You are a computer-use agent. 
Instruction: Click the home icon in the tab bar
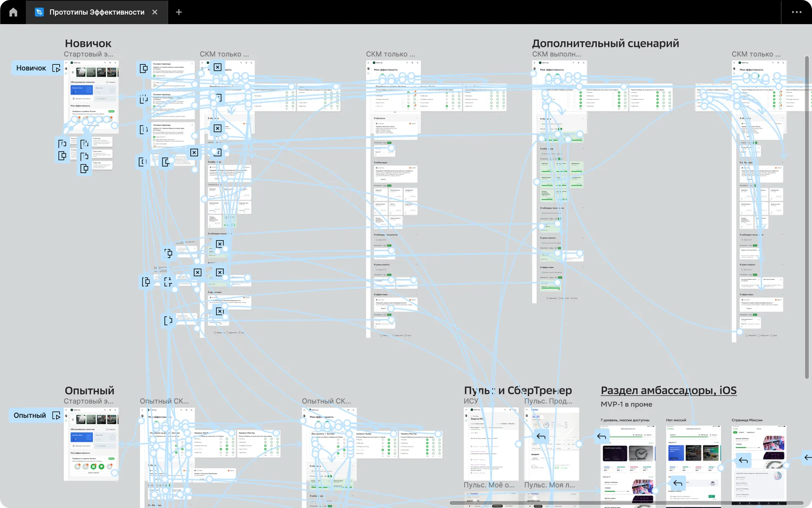(13, 12)
